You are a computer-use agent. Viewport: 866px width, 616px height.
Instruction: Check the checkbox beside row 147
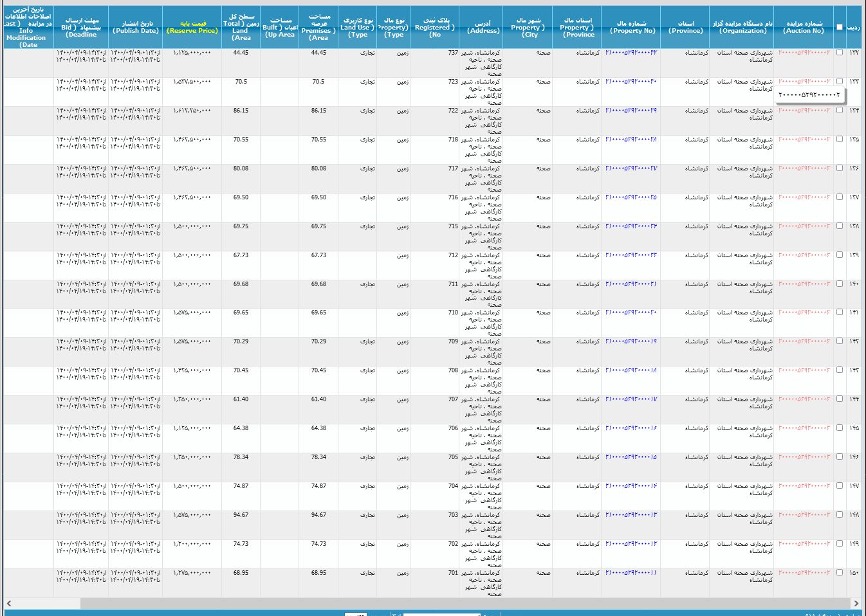(x=840, y=486)
